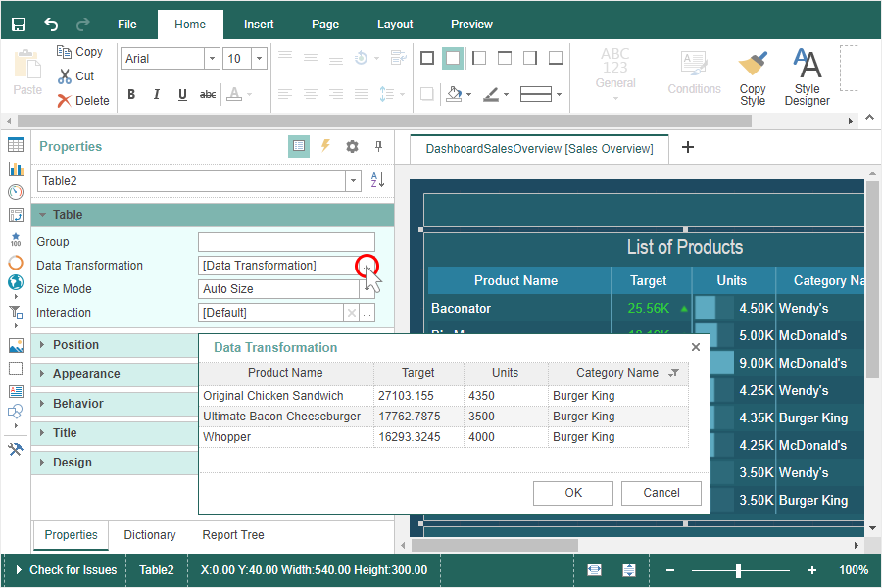Click the Cut scissors icon
This screenshot has width=882, height=588.
coord(65,76)
